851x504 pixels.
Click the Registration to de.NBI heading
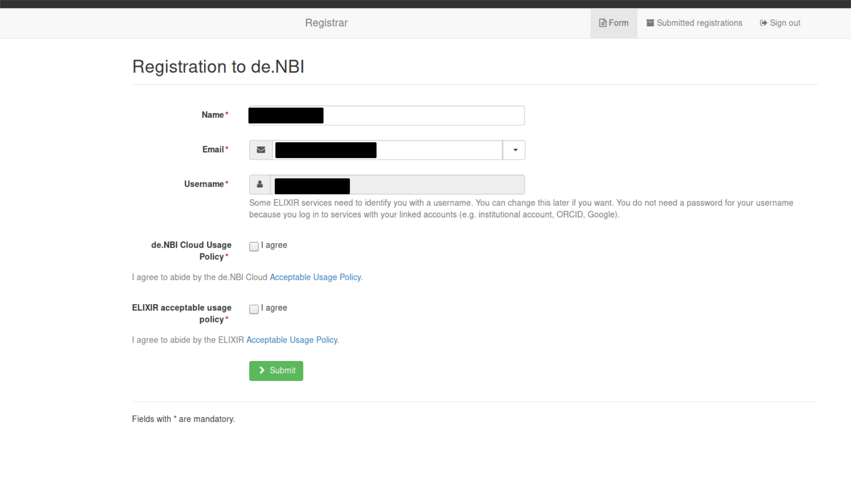218,66
